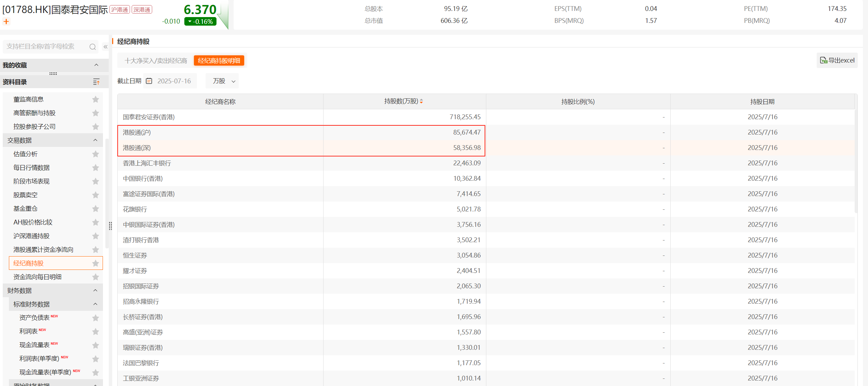Screen dimensions: 868x386
Task: Star the 高管薪酬与持股 item
Action: [x=95, y=113]
